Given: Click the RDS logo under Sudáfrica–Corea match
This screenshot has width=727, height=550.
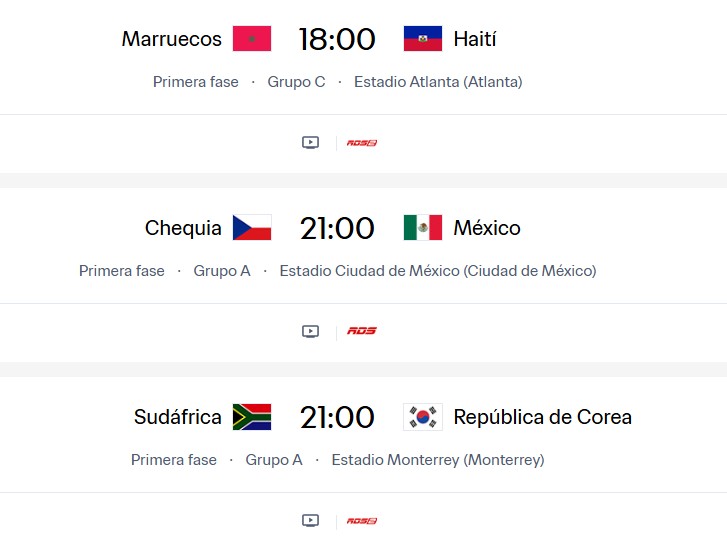Looking at the screenshot, I should 362,520.
